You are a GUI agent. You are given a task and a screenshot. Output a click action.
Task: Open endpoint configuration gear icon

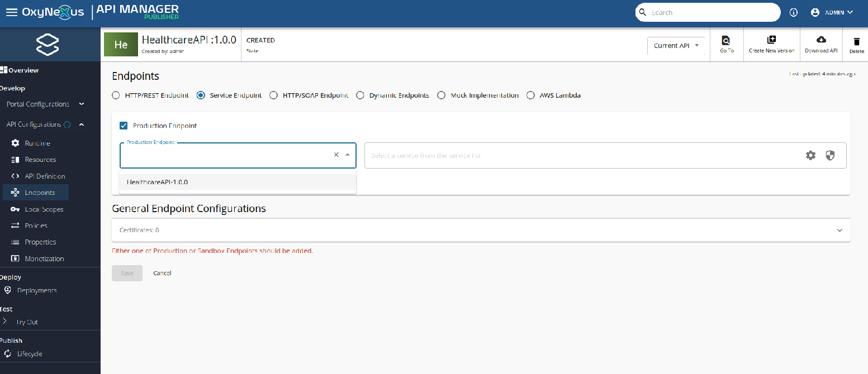810,155
